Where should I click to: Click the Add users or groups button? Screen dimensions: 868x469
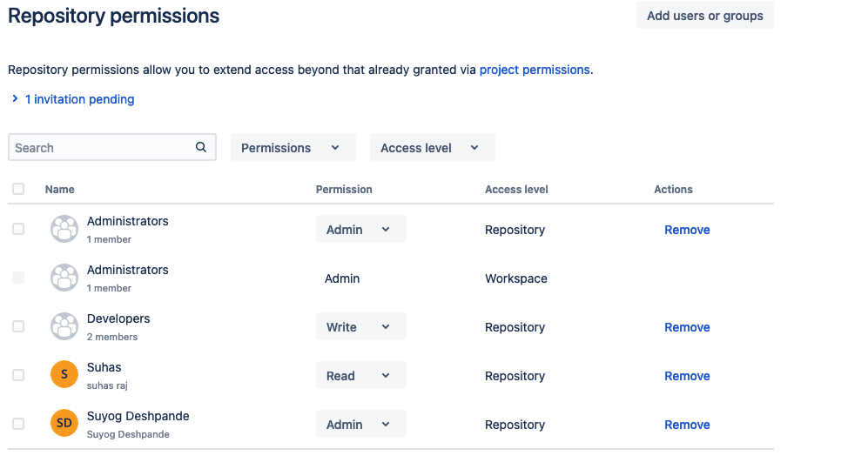point(704,16)
